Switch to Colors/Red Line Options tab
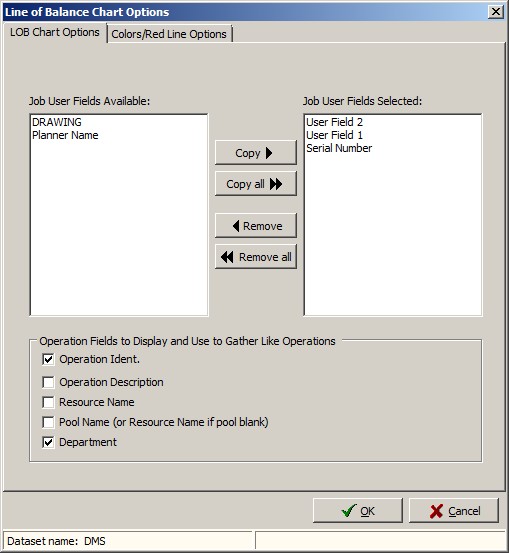 coord(169,34)
